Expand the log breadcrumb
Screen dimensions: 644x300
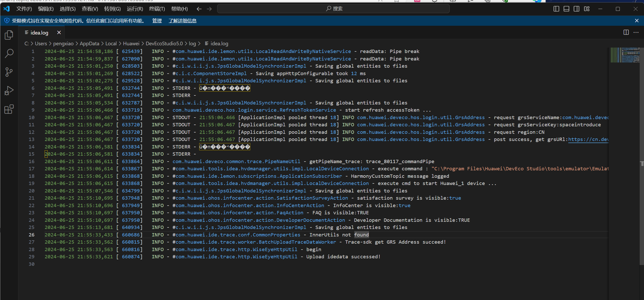192,43
